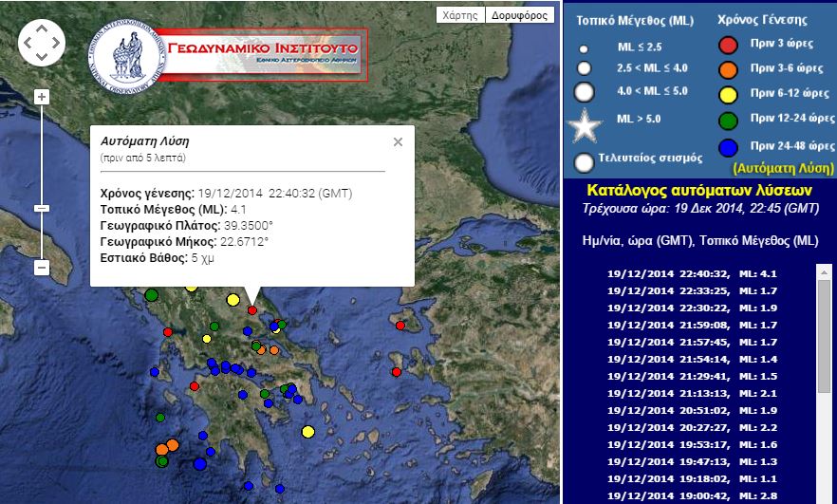Screen dimensions: 837x504
Task: Click the zoom slider handle
Action: [x=42, y=208]
